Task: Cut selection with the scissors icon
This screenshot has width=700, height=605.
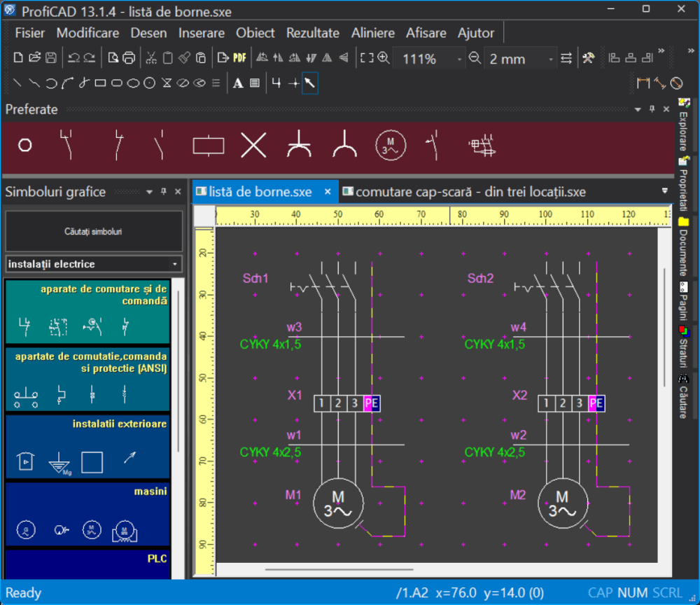Action: tap(151, 58)
